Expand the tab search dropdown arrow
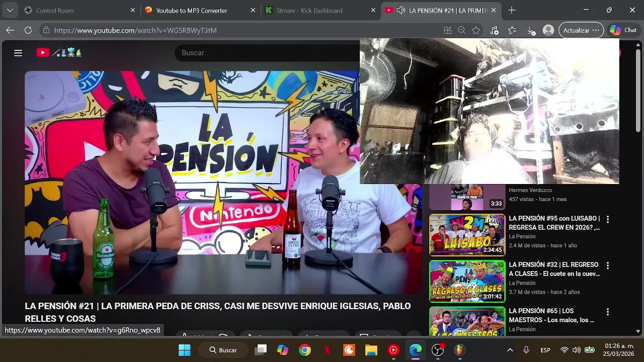The width and height of the screenshot is (644, 362). (x=10, y=10)
